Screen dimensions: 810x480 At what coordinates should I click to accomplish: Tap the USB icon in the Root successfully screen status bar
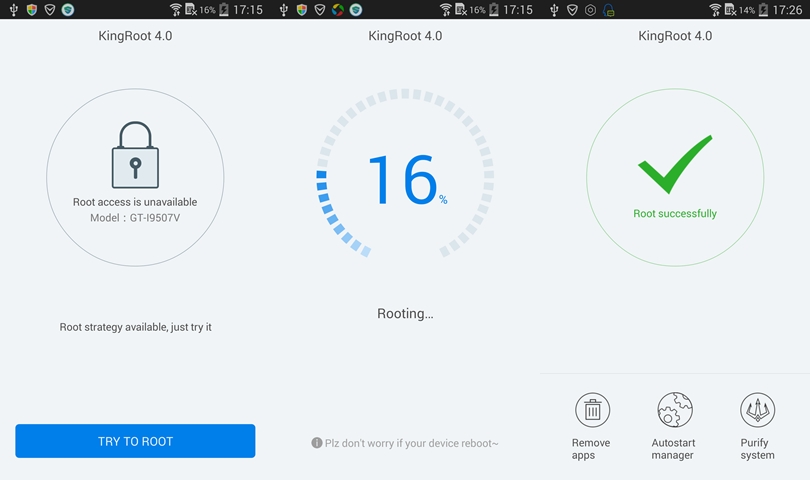click(x=554, y=9)
